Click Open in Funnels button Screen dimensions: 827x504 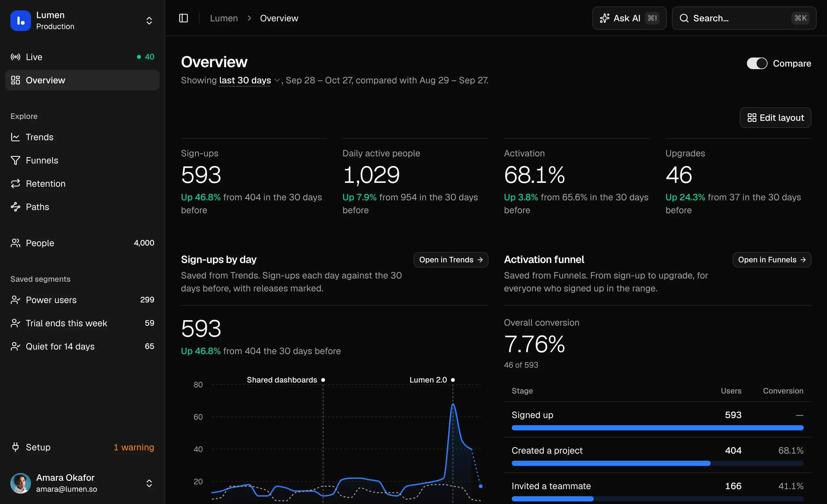coord(772,260)
